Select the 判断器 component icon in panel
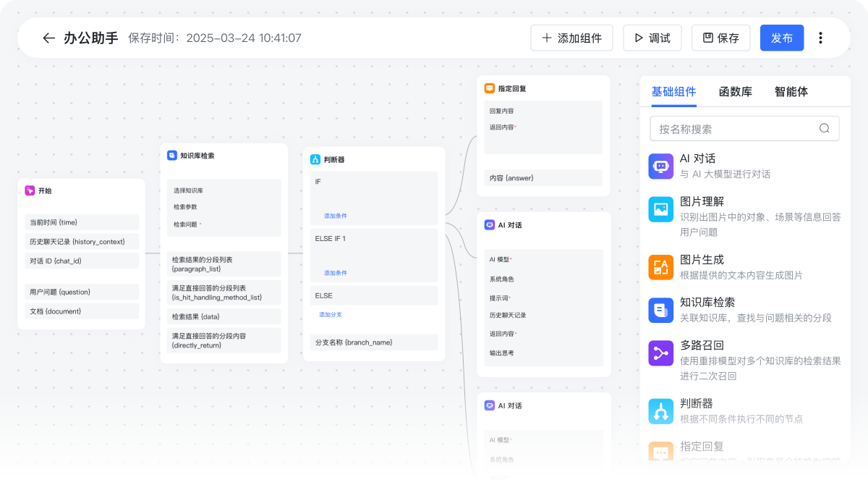The width and height of the screenshot is (868, 480). pos(660,411)
